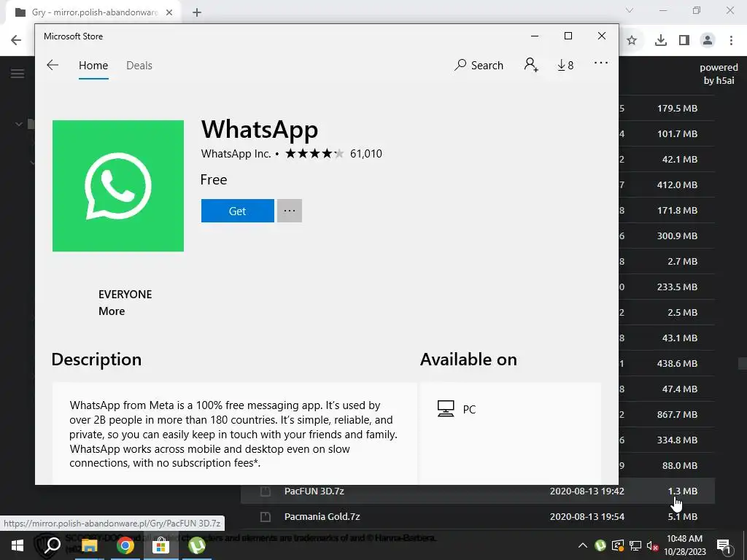Screen dimensions: 747x560
Task: Toggle Chrome side panel
Action: pos(684,41)
